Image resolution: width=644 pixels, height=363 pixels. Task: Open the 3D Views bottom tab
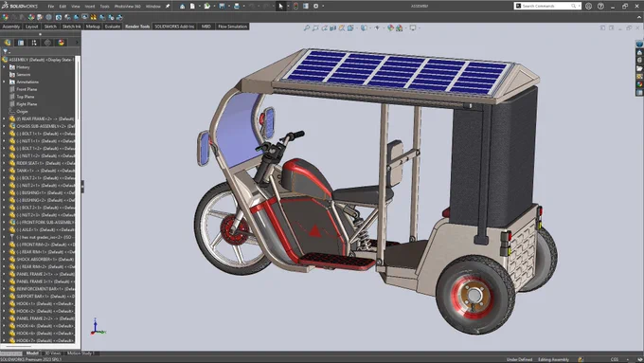click(53, 354)
